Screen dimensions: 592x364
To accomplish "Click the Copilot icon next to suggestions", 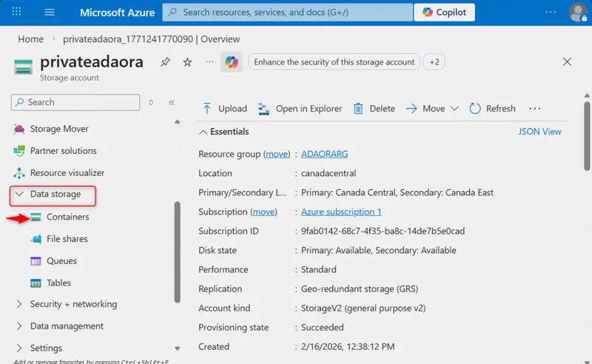I will pos(232,62).
